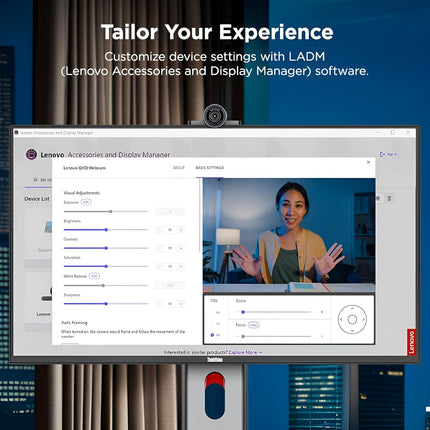Viewport: 430px width, 430px height.
Task: Pan the camera down with the direction pad arrow
Action: (352, 331)
